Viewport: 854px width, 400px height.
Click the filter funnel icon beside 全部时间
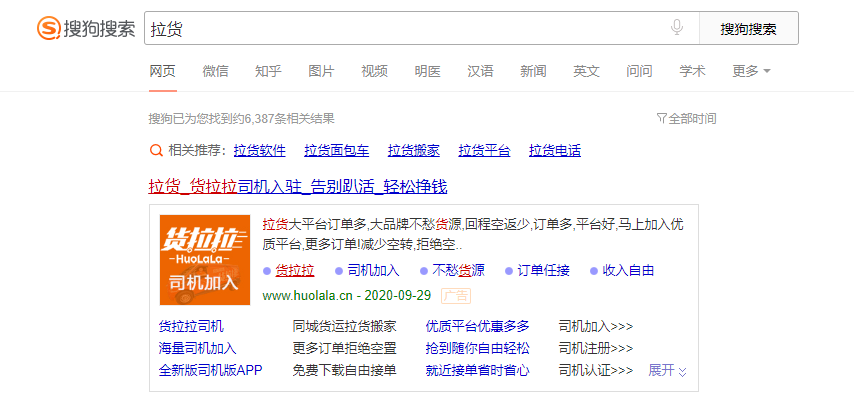point(662,118)
